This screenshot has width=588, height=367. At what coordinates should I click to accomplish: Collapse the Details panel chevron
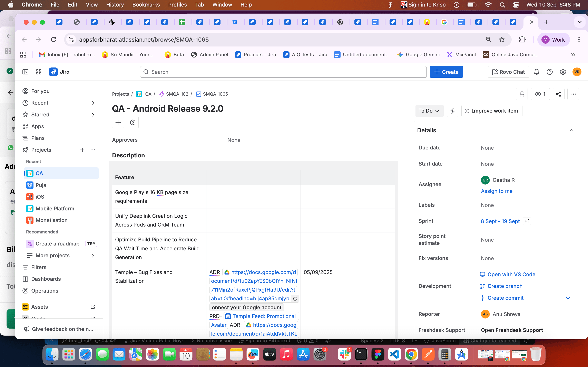point(571,130)
